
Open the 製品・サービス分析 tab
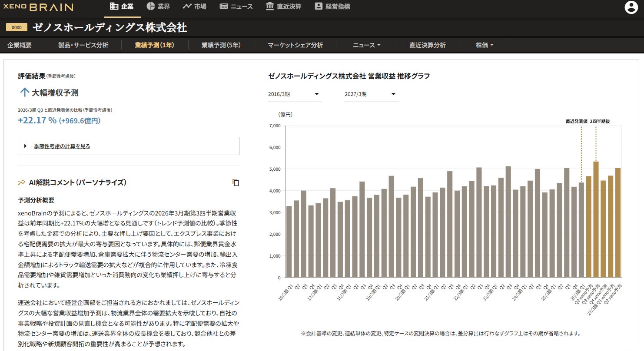coord(83,45)
